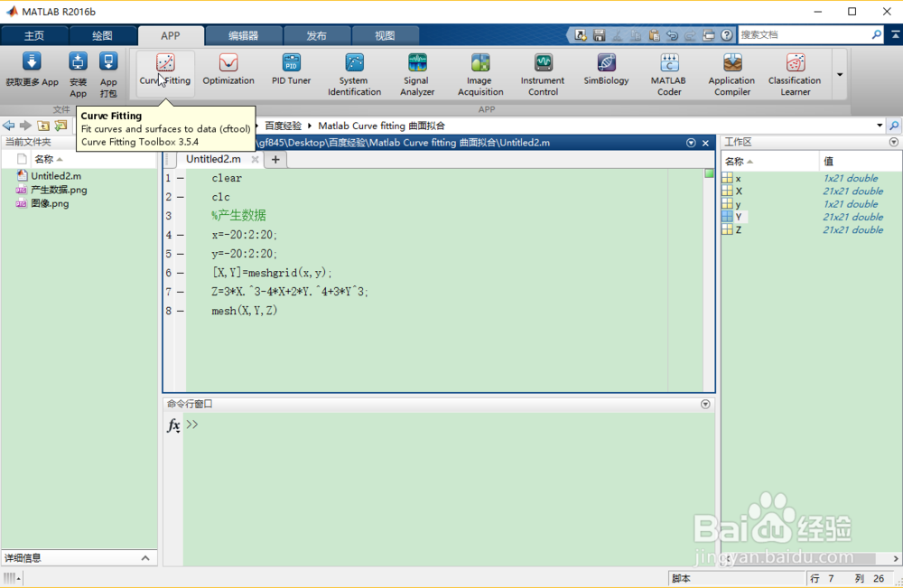Close the editor panel
Image resolution: width=903 pixels, height=588 pixels.
coord(705,143)
